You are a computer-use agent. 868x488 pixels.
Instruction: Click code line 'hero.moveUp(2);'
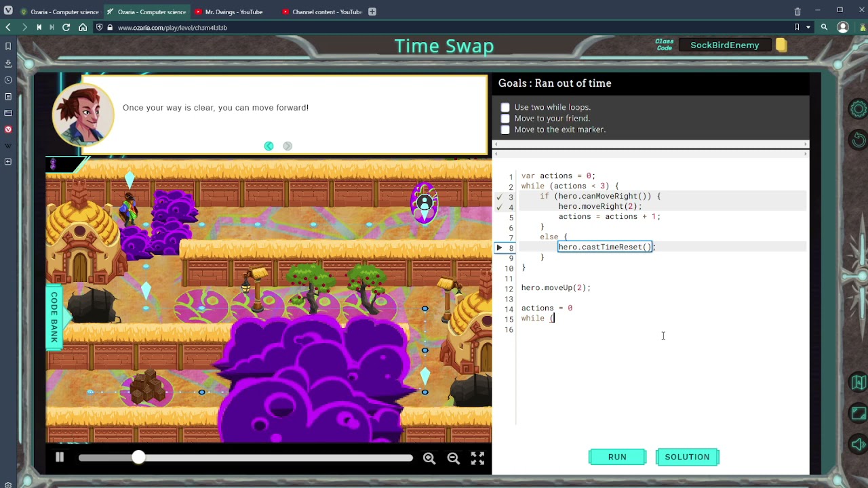click(555, 287)
